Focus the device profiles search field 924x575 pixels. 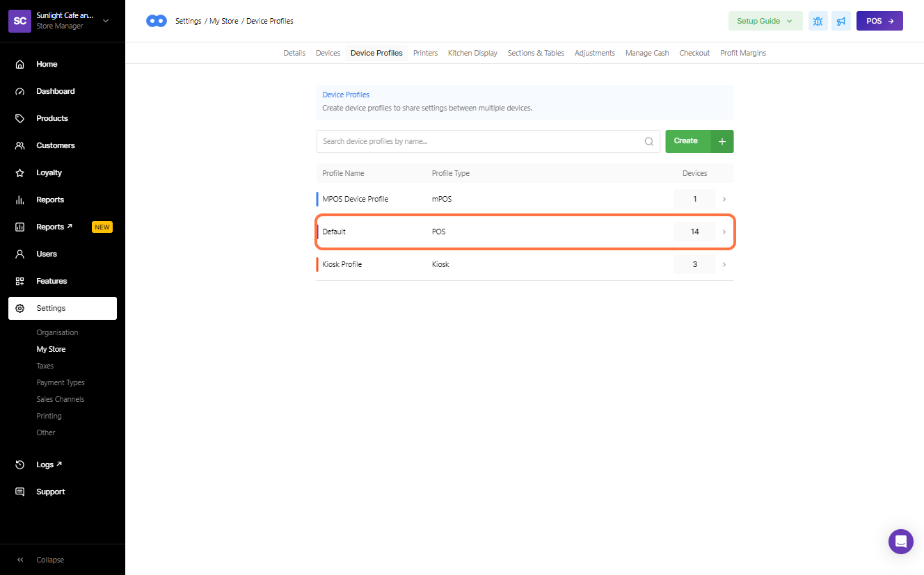point(480,141)
